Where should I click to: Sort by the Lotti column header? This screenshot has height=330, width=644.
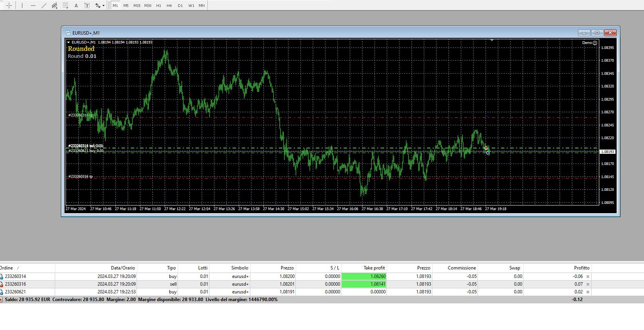click(194, 268)
